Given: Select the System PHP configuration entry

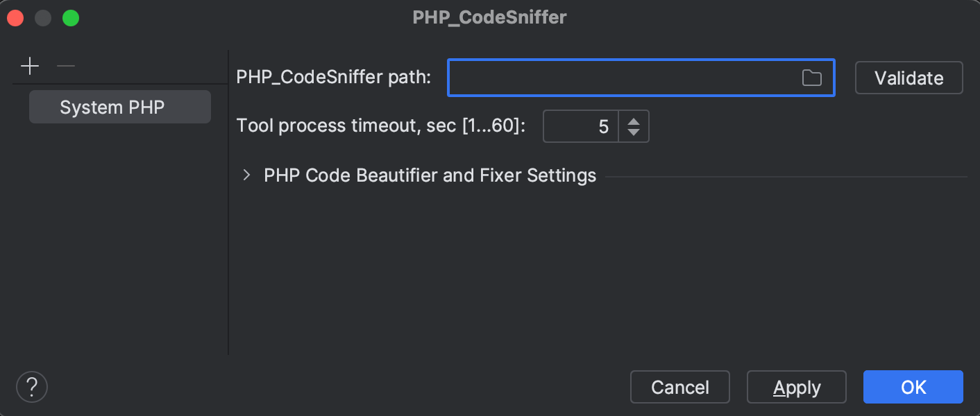Looking at the screenshot, I should (x=120, y=107).
